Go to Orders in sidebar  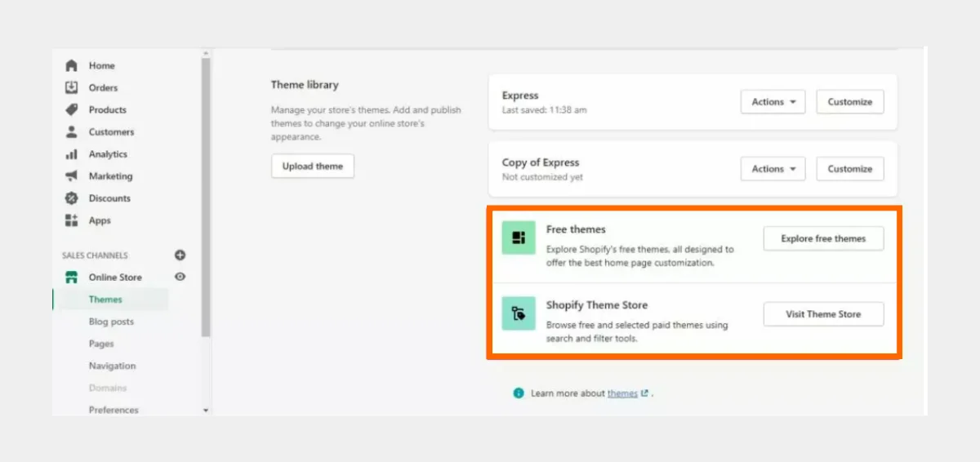(103, 87)
